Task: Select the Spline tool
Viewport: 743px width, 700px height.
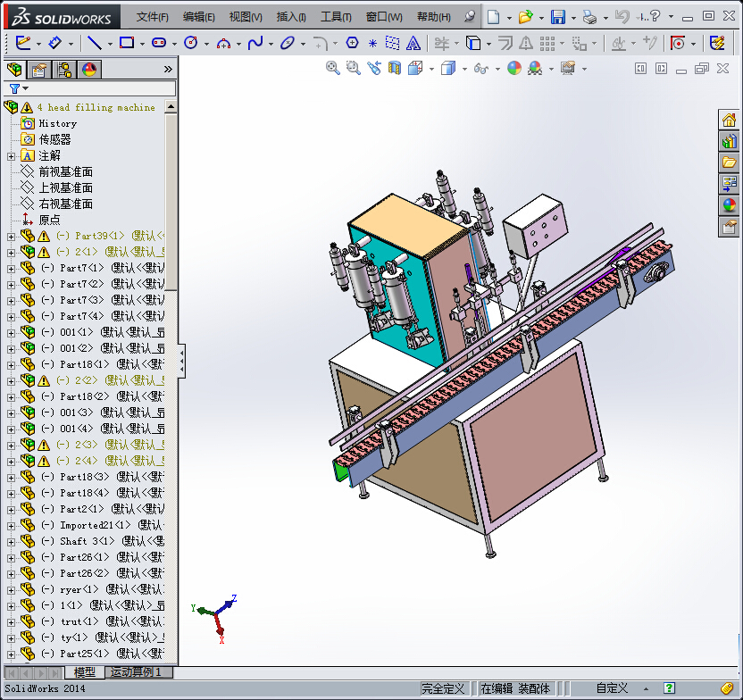Action: pos(255,43)
